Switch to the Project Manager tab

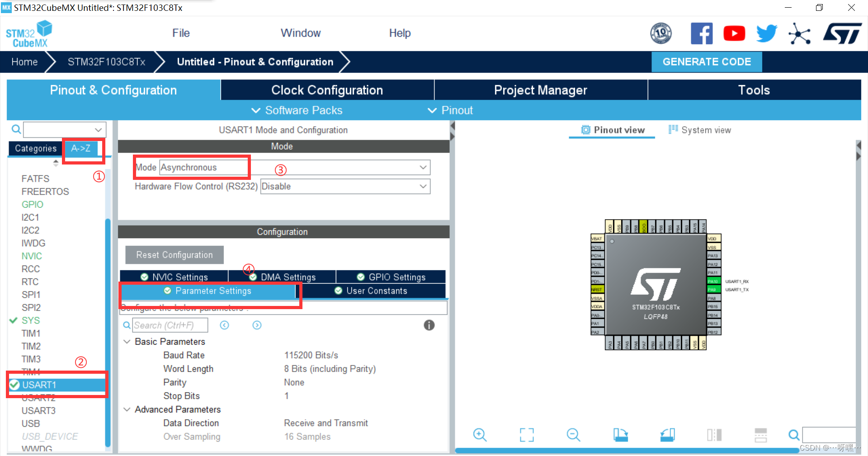coord(541,90)
